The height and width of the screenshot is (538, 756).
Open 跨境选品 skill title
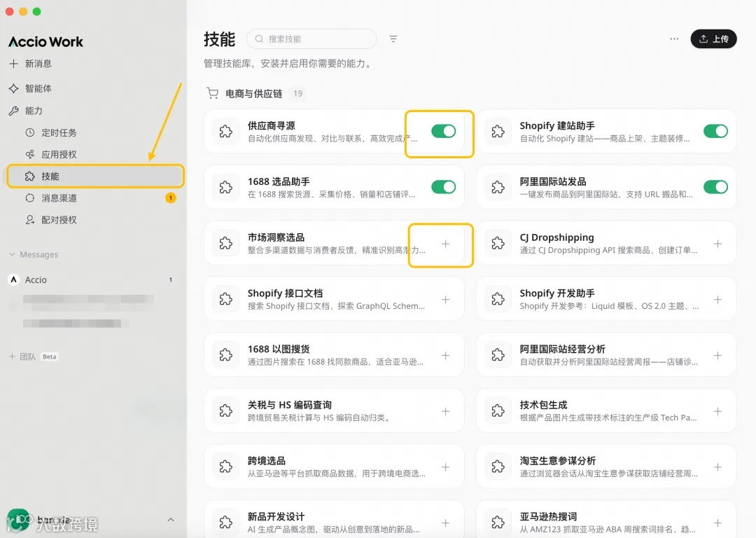267,461
